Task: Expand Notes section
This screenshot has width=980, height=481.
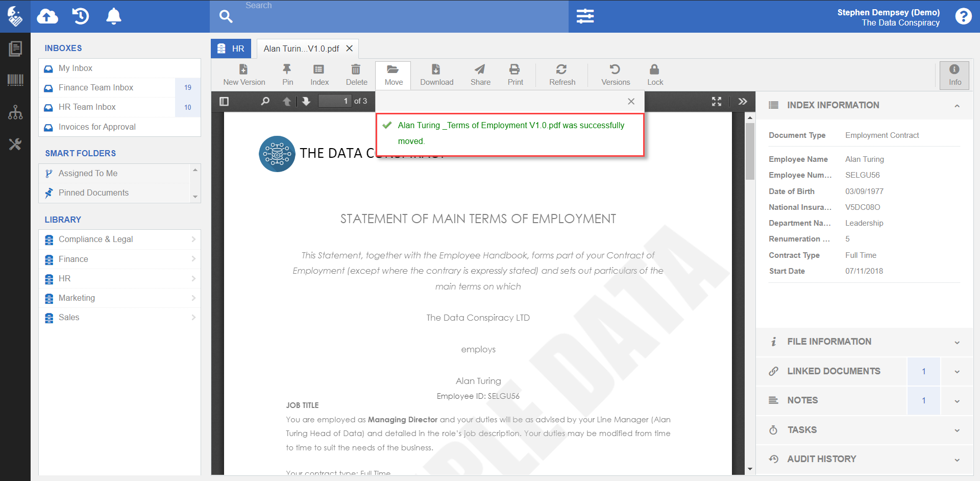Action: (957, 401)
